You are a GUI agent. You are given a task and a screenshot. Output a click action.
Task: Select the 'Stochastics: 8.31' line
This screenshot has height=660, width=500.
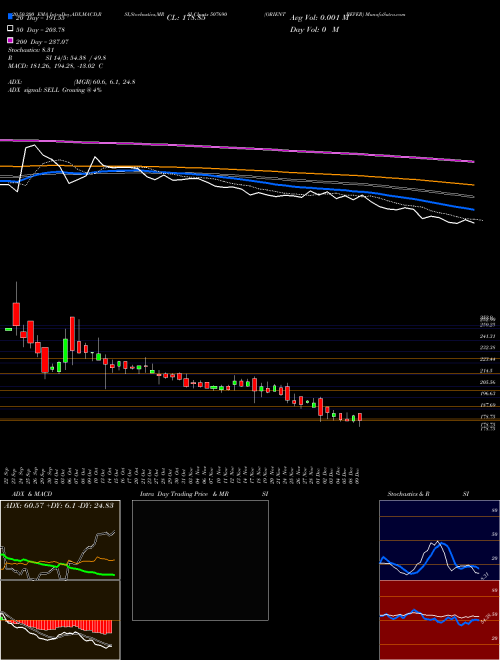click(x=29, y=49)
